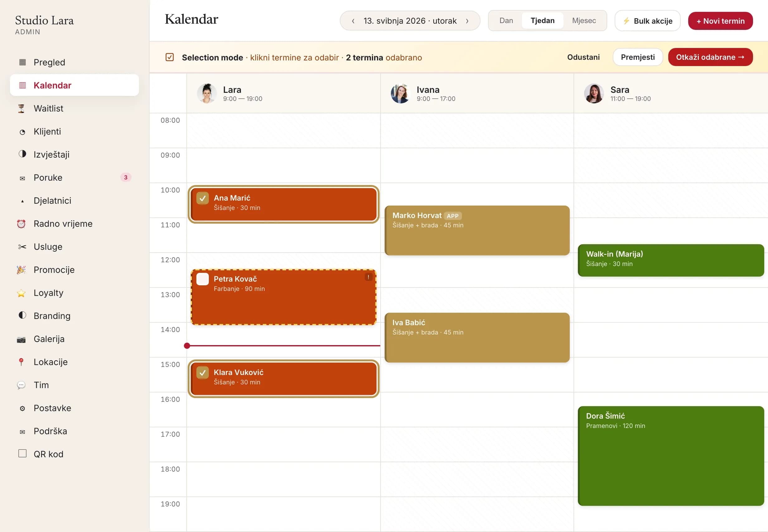The height and width of the screenshot is (532, 768).
Task: Uncheck Klara Vuković appointment checkbox
Action: (202, 373)
